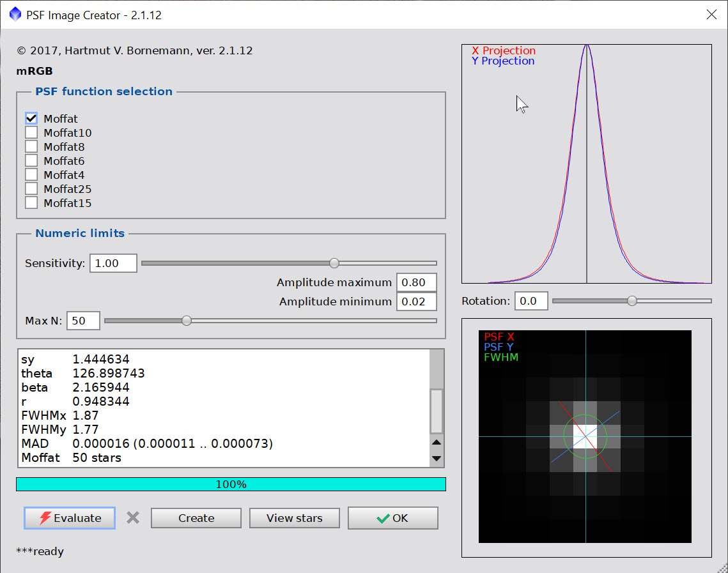Click the red PSF X legend label
The image size is (728, 573).
coord(499,337)
